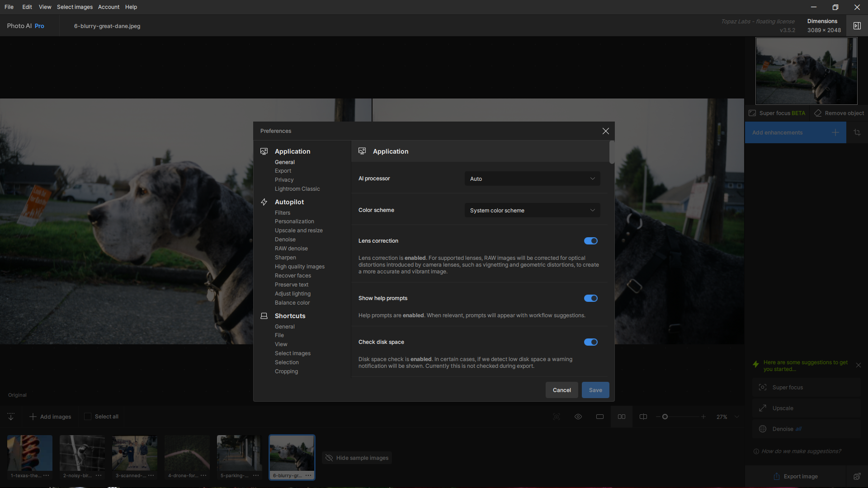Viewport: 868px width, 488px height.
Task: Select the side-by-side view layout icon
Action: coord(622,417)
